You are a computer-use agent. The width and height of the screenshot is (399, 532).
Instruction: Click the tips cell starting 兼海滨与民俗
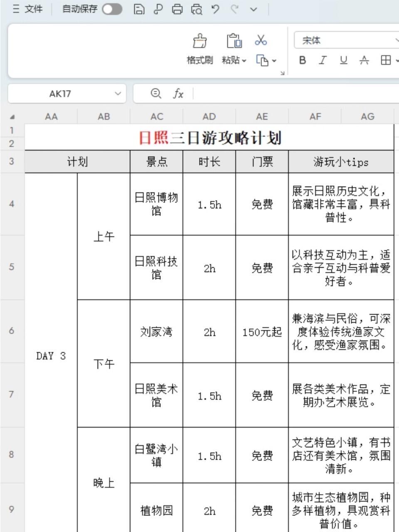pyautogui.click(x=341, y=332)
